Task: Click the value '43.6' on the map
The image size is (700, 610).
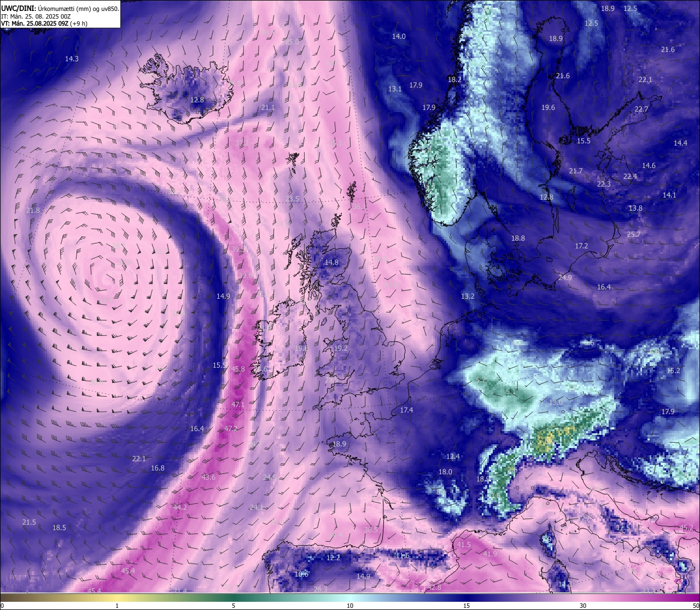Action: [x=208, y=478]
